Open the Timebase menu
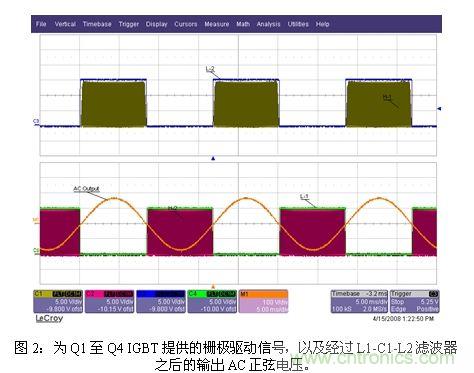 click(97, 24)
